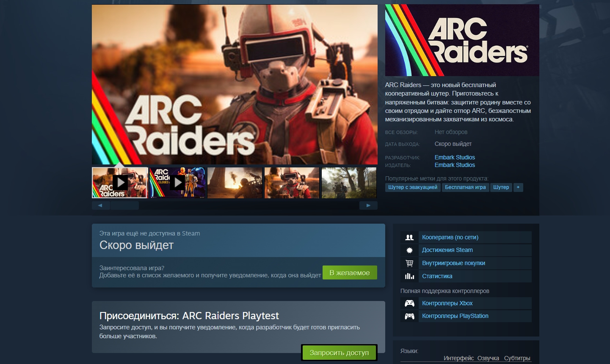The width and height of the screenshot is (610, 364).
Task: Click the left arrow of thumbnail strip
Action: coord(100,205)
